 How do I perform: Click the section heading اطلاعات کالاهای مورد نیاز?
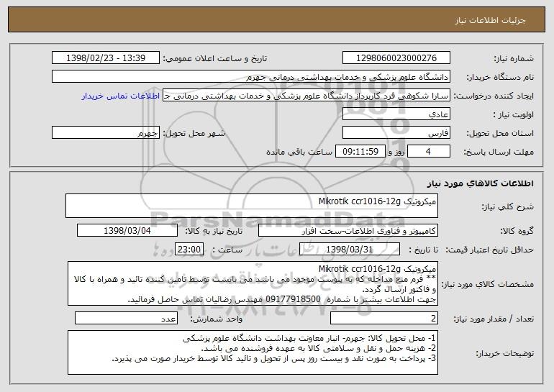pyautogui.click(x=481, y=183)
